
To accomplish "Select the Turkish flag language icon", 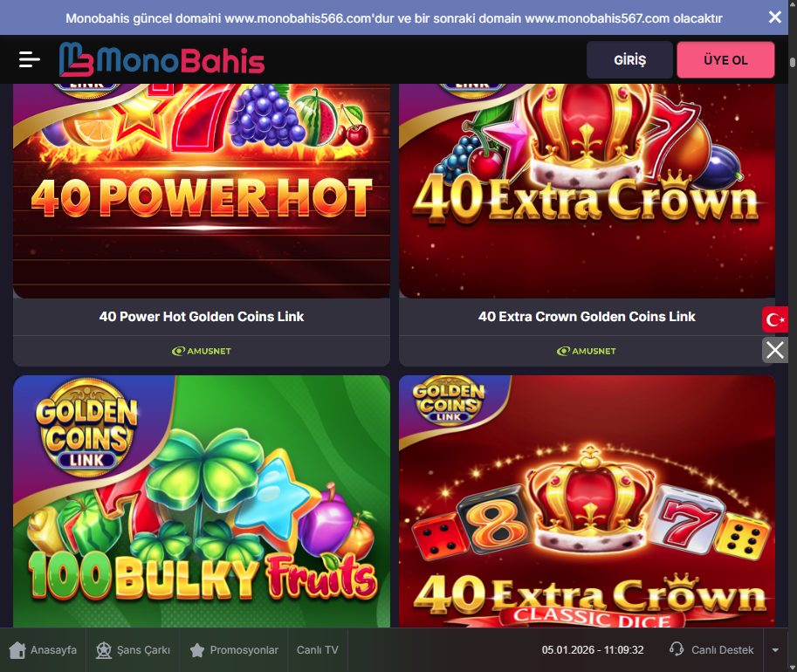I will coord(774,319).
